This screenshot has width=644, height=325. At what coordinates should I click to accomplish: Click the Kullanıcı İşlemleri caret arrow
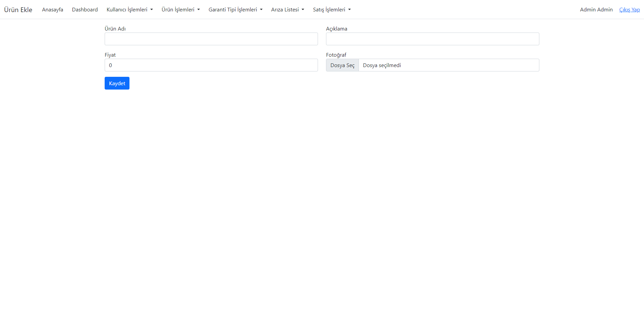(152, 10)
